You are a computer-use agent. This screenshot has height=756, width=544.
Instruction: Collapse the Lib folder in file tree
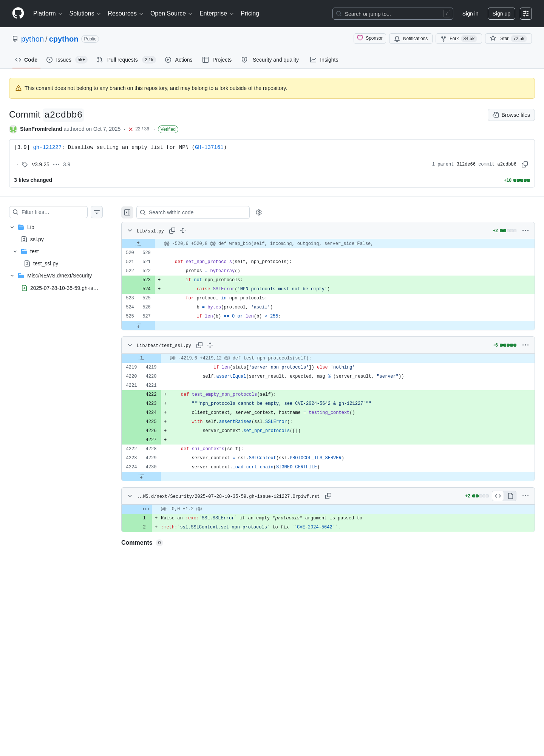click(12, 227)
